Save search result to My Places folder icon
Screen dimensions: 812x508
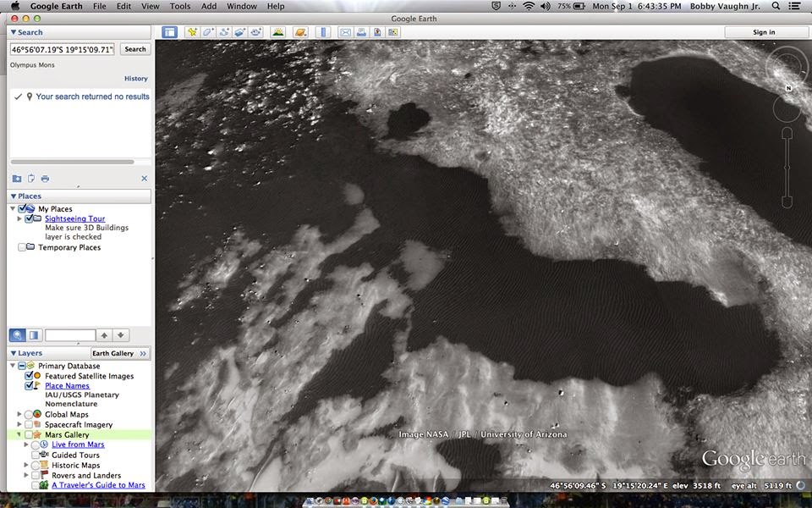pyautogui.click(x=17, y=179)
